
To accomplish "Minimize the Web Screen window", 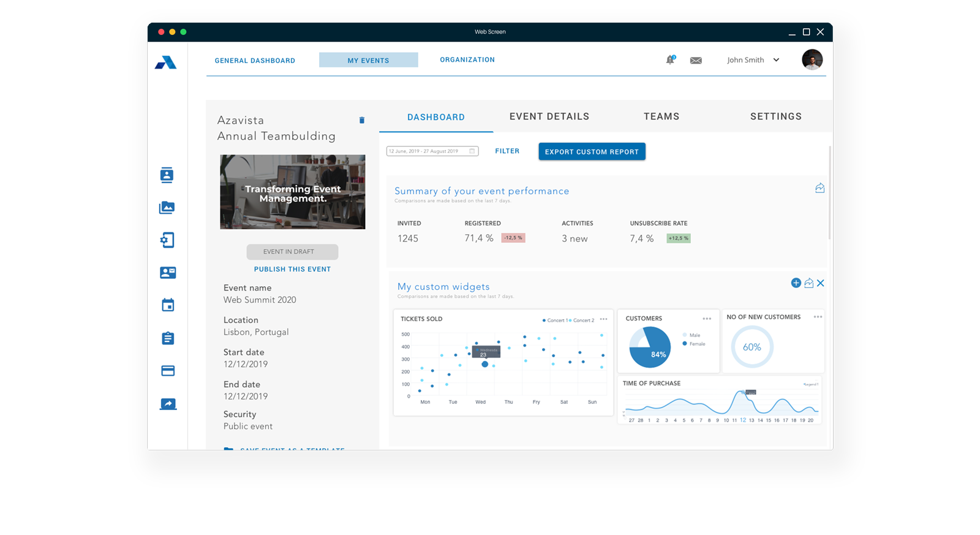I will pos(792,33).
